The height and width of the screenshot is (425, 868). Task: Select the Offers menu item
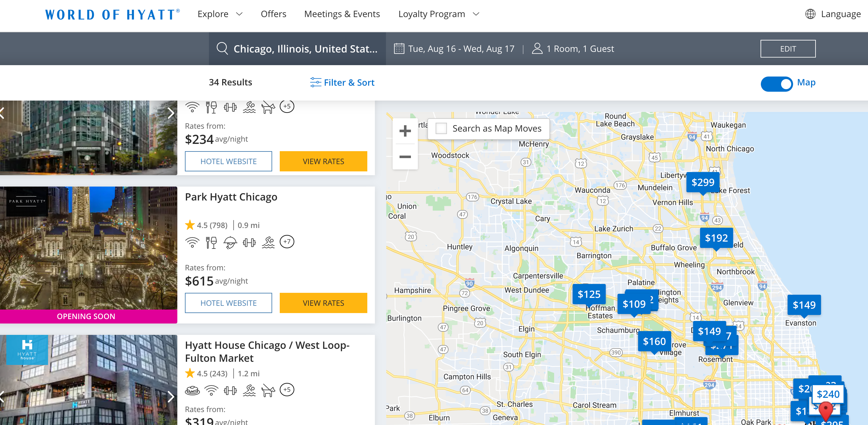273,14
